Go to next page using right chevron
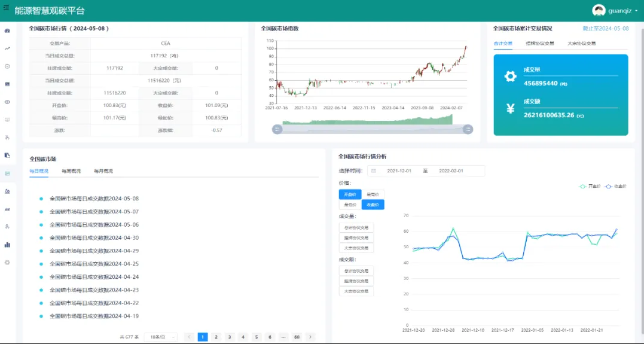 (x=310, y=337)
